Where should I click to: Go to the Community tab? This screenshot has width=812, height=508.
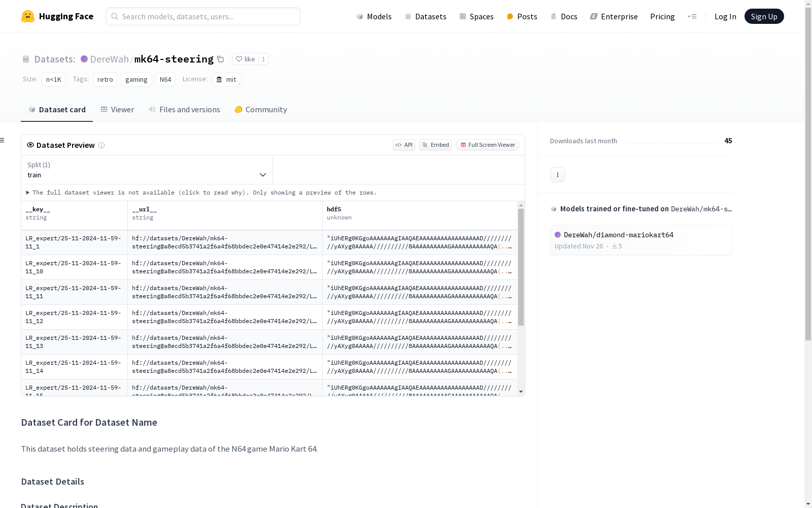point(261,109)
